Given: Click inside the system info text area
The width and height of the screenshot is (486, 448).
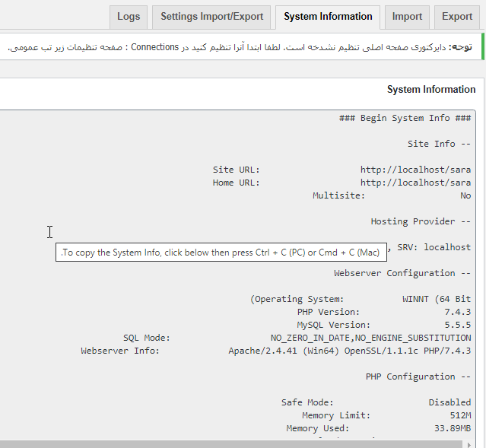Looking at the screenshot, I should click(237, 275).
